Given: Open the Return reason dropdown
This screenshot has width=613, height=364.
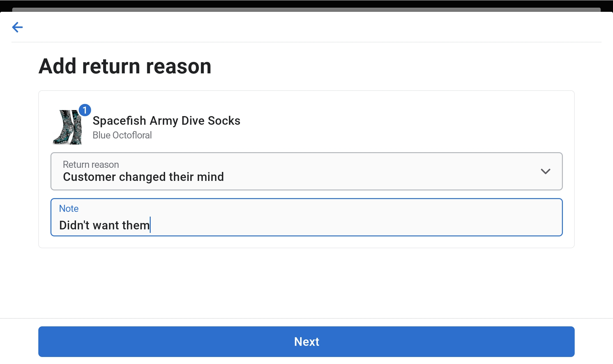Looking at the screenshot, I should point(306,171).
